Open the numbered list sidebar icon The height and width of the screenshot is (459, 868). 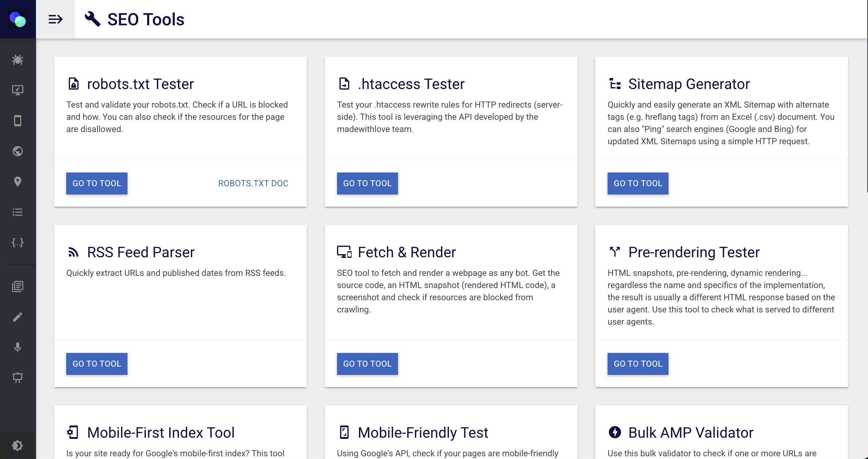[x=17, y=212]
